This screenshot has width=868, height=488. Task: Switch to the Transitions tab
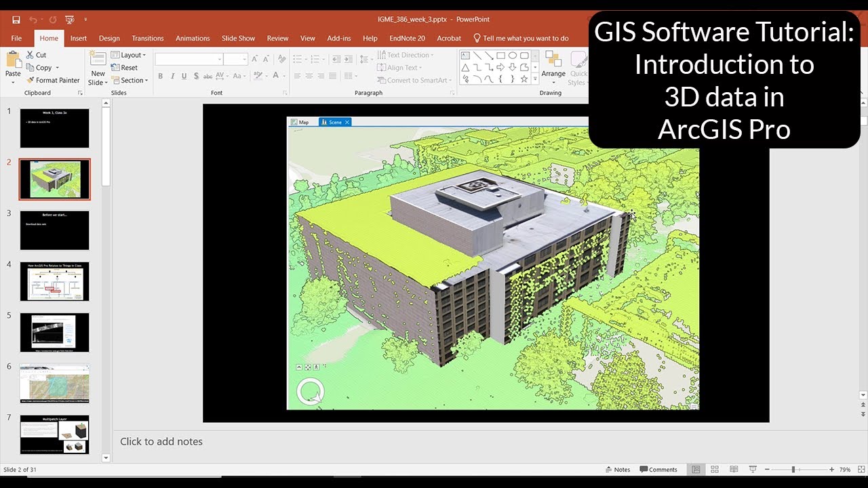pos(148,38)
